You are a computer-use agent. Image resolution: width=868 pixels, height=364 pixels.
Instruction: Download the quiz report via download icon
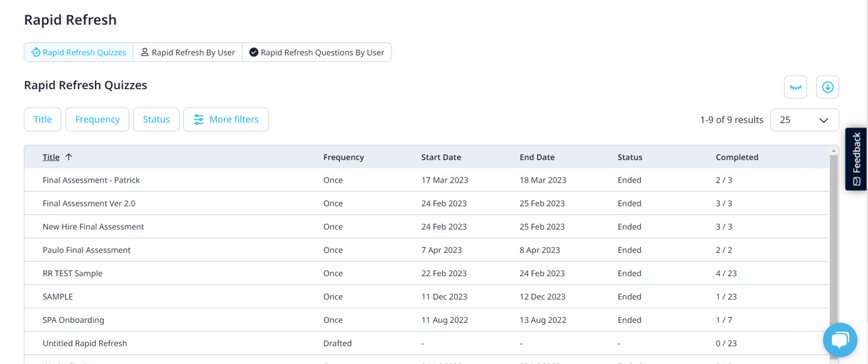coord(828,87)
